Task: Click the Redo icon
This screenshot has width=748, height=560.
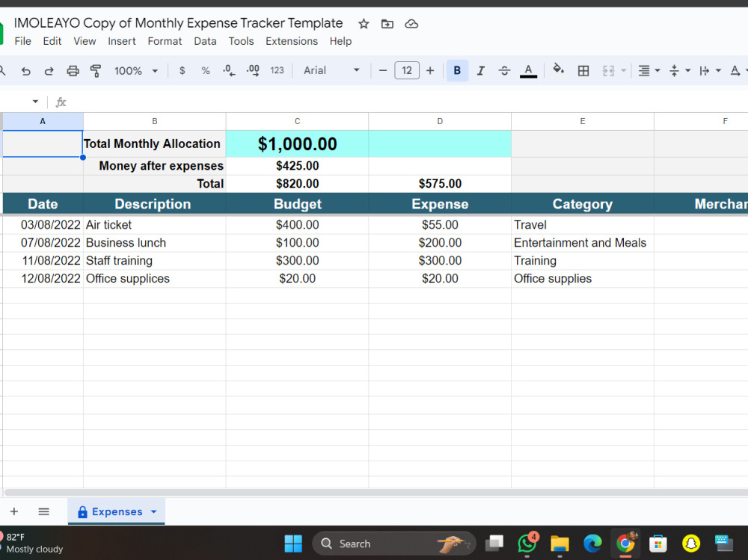Action: (x=49, y=71)
